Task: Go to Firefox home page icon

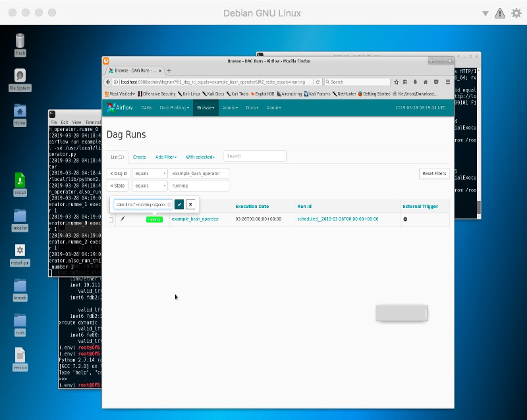Action: pos(426,82)
